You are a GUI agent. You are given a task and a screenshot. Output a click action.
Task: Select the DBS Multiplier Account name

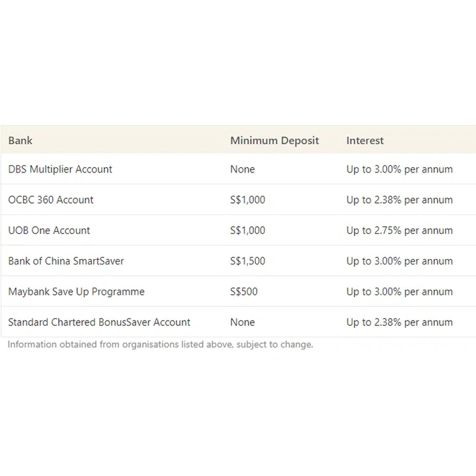pos(60,169)
